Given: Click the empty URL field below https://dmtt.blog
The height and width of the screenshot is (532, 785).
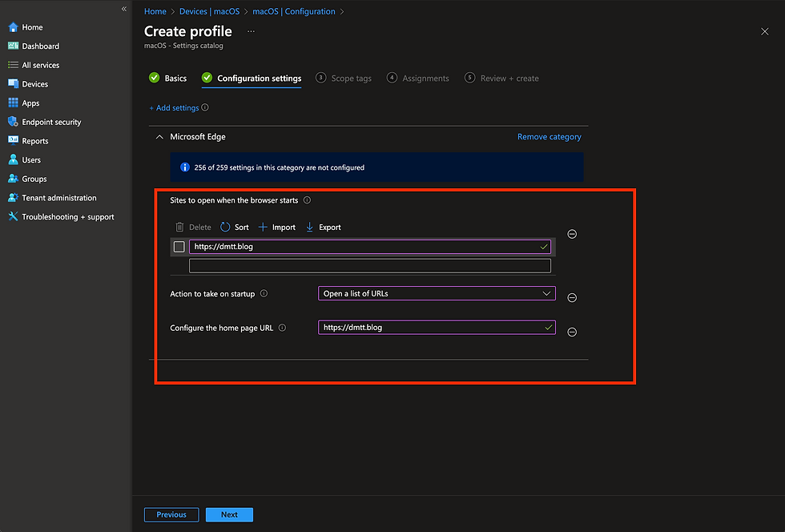Looking at the screenshot, I should click(x=370, y=265).
